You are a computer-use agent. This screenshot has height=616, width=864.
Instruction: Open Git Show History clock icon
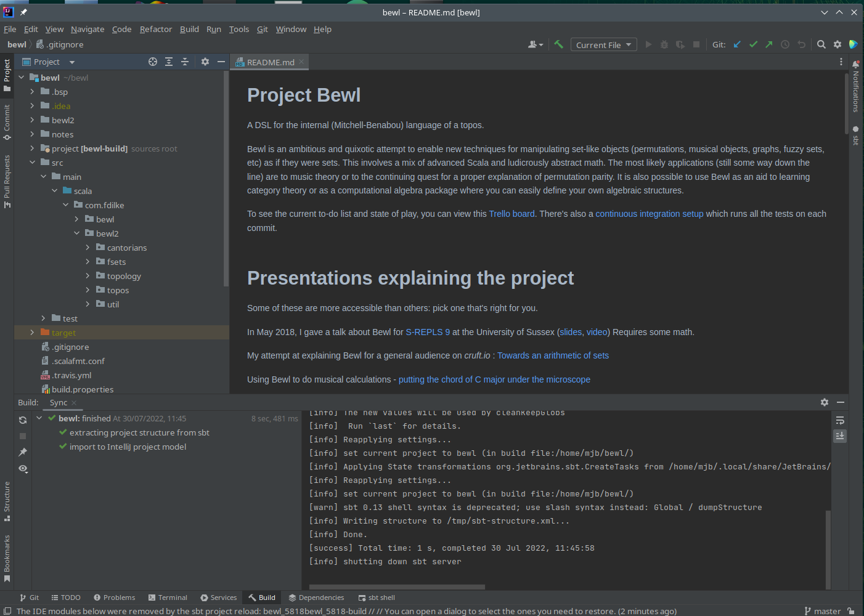click(785, 44)
